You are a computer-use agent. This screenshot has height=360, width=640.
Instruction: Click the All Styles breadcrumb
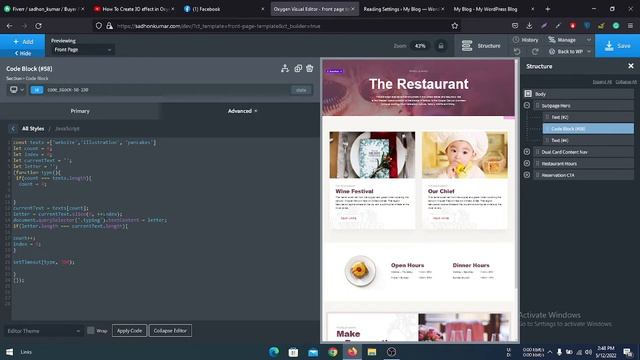tap(33, 129)
